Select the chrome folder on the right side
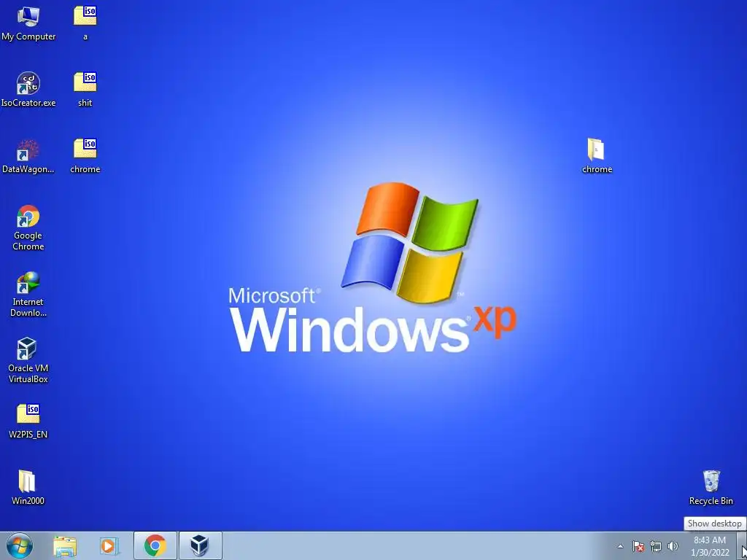This screenshot has height=560, width=747. 597,156
